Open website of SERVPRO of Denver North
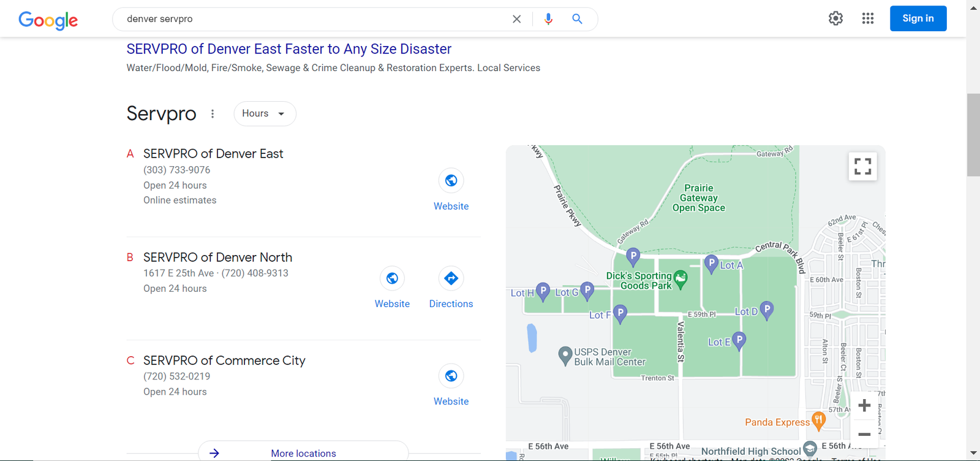 [393, 278]
